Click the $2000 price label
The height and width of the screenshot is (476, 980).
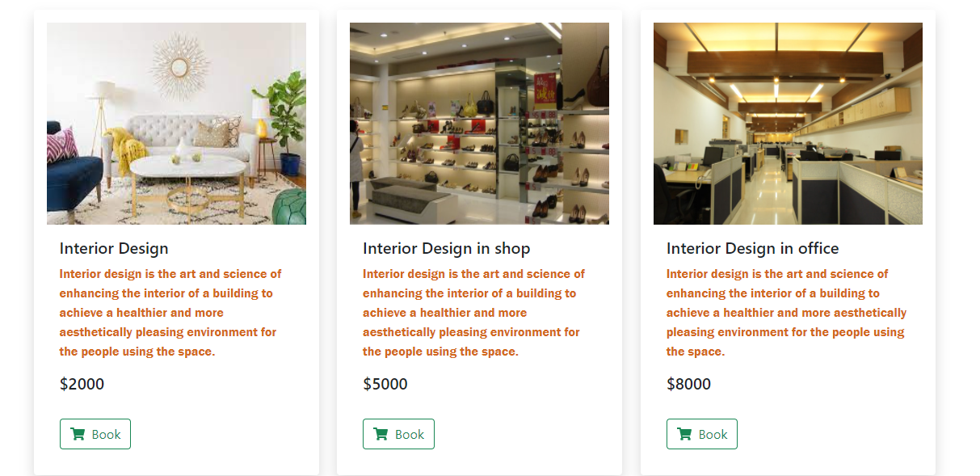(x=82, y=384)
